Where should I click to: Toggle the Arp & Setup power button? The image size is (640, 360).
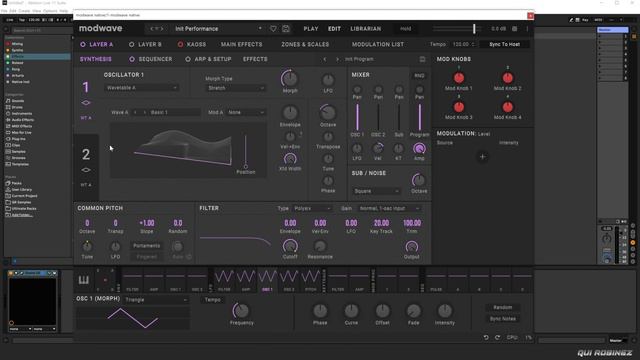[x=188, y=60]
